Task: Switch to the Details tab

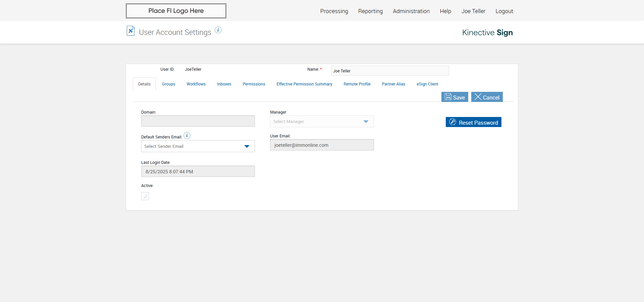Action: pyautogui.click(x=144, y=84)
